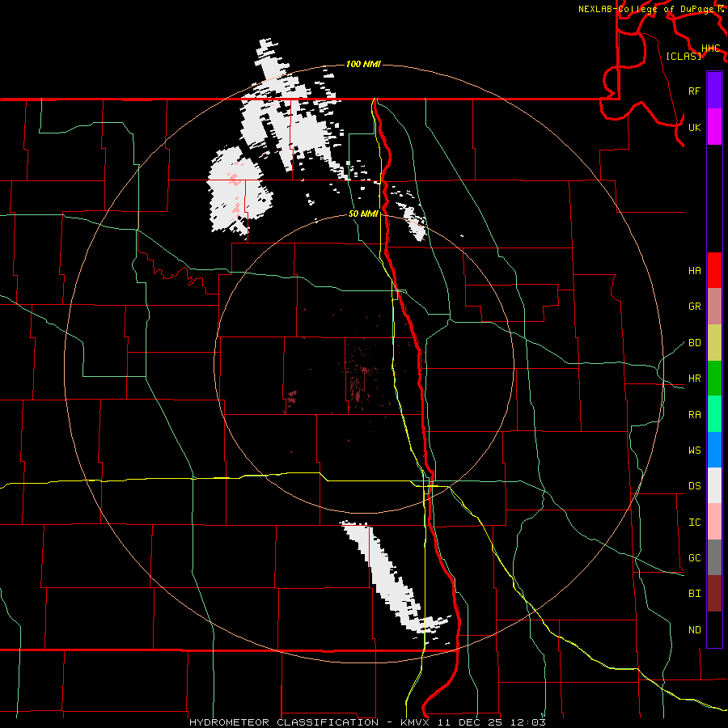Click the "GC" legend label
The image size is (728, 728).
click(x=694, y=558)
